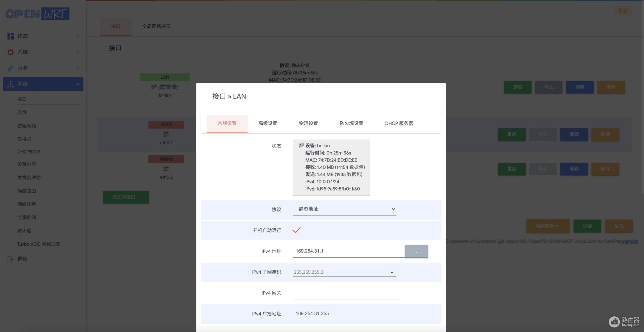The height and width of the screenshot is (332, 644).
Task: Click 停止 for the LAN interface
Action: [549, 87]
